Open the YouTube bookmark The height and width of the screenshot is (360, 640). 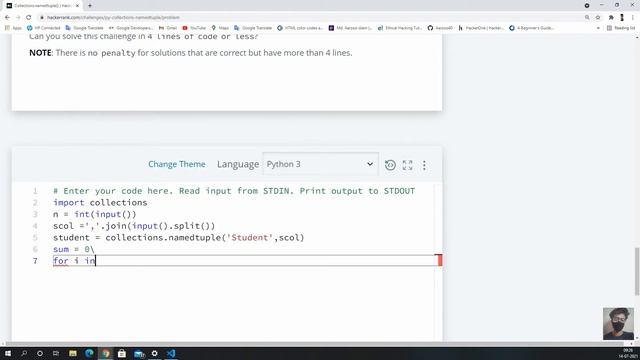pyautogui.click(x=194, y=28)
